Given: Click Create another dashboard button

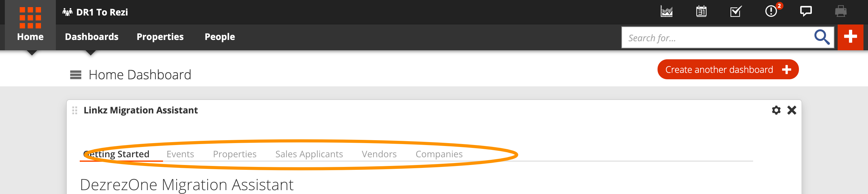Looking at the screenshot, I should (x=728, y=70).
